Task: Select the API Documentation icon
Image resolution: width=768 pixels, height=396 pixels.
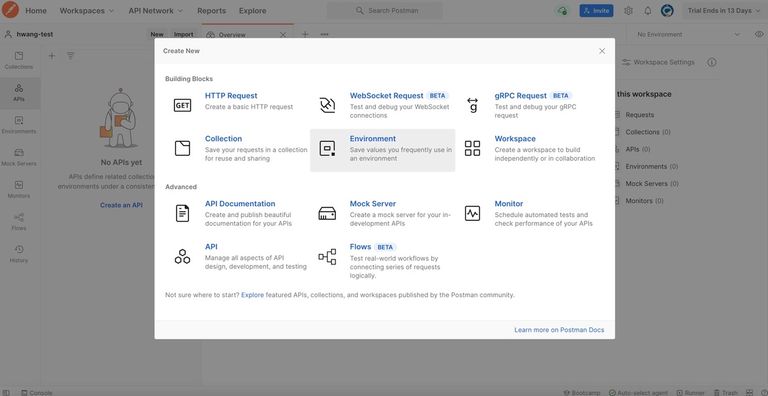Action: coord(182,213)
